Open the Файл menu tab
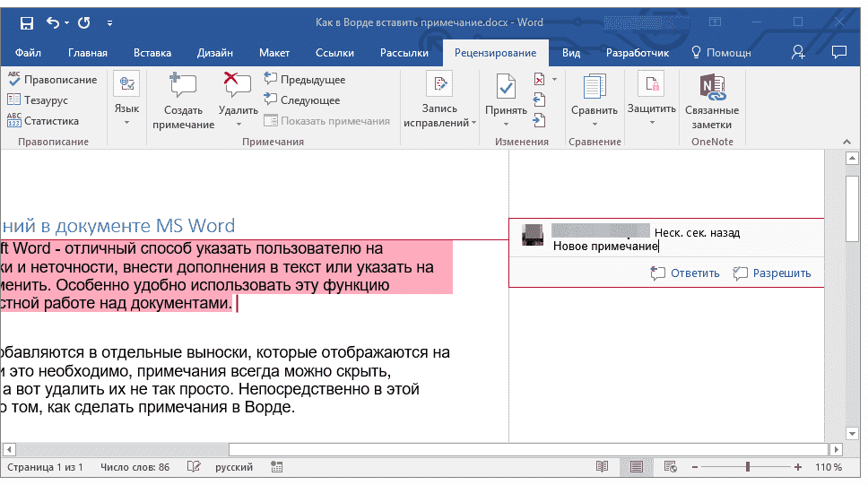Screen dimensions: 868x485 tap(28, 53)
